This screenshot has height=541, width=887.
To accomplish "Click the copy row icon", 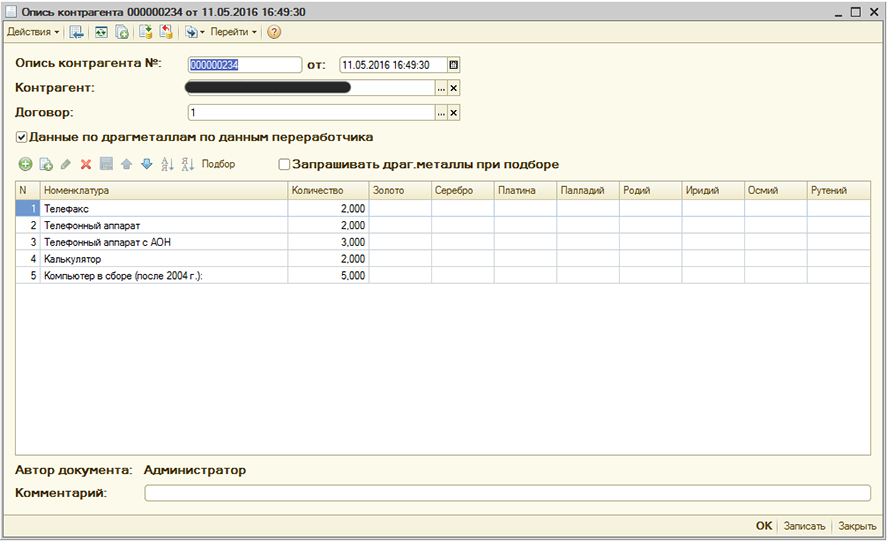I will (x=46, y=164).
